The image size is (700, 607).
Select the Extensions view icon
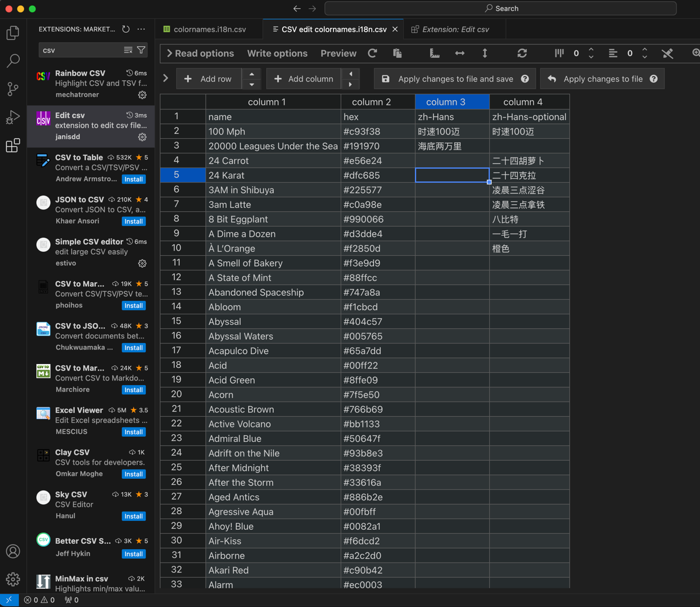13,146
